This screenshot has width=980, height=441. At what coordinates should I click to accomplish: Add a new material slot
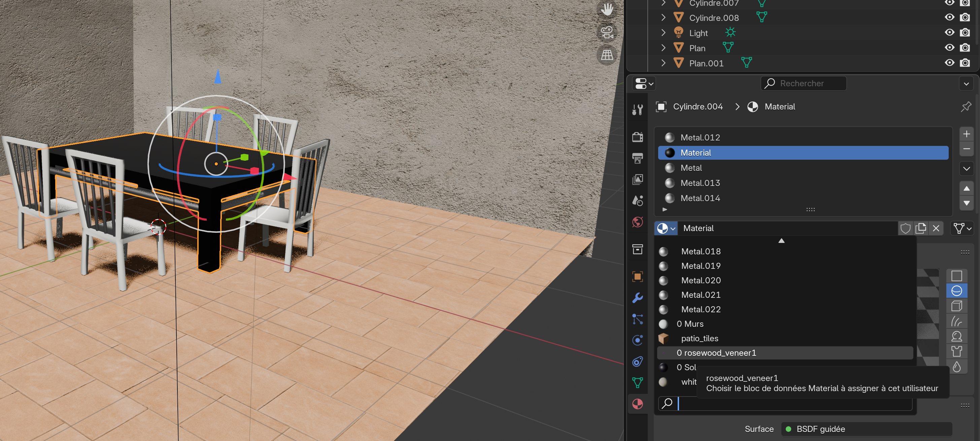click(x=966, y=134)
